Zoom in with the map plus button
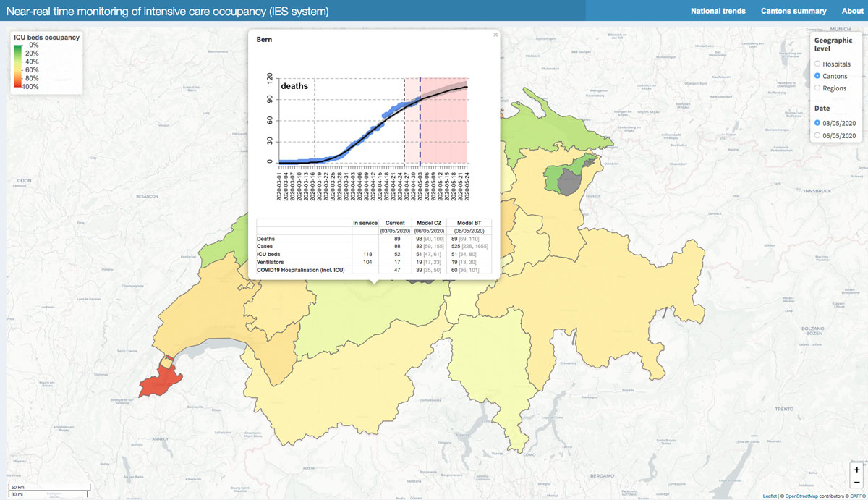 [856, 470]
